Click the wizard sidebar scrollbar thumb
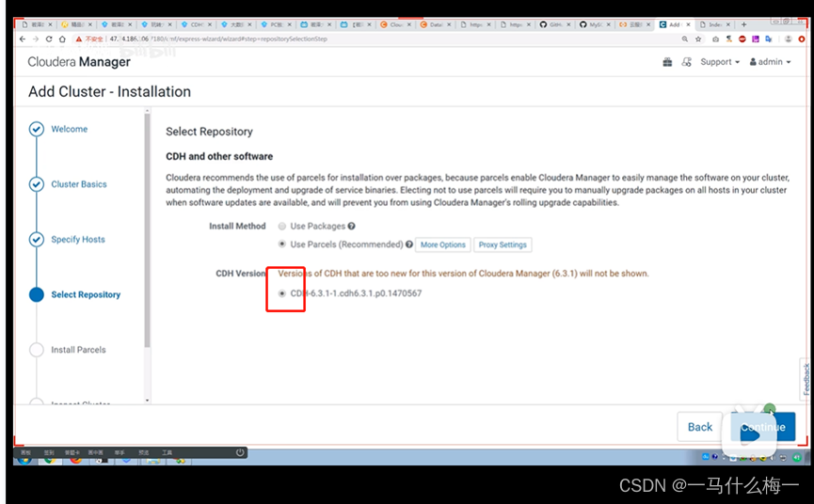Image resolution: width=814 pixels, height=504 pixels. [x=147, y=230]
